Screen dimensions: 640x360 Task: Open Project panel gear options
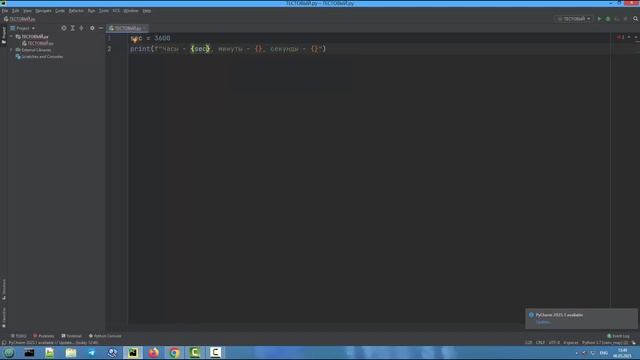(92, 28)
